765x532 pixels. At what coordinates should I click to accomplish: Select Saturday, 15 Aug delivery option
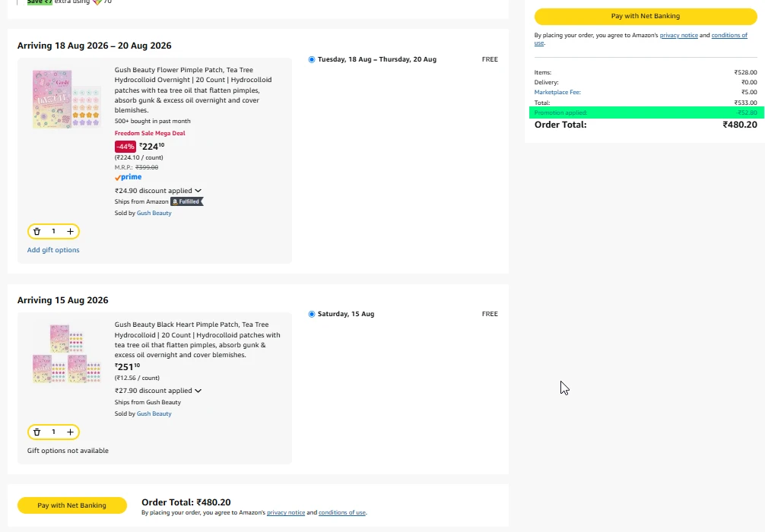click(x=312, y=314)
